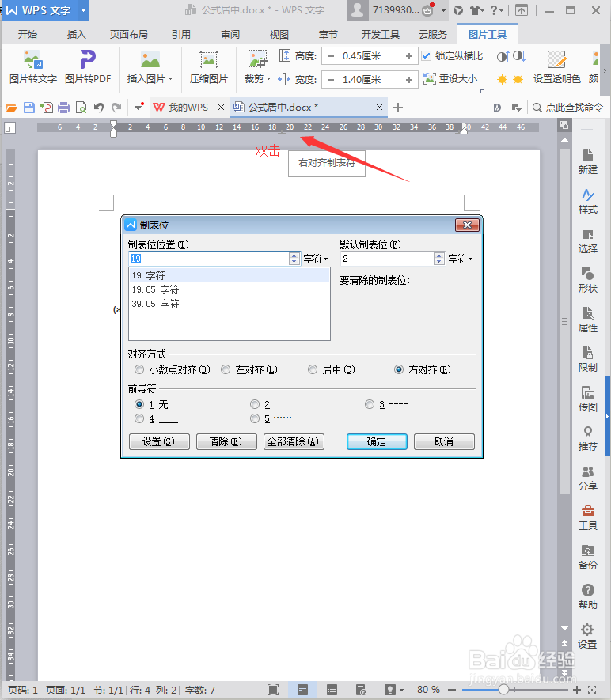Viewport: 611px width, 700px height.
Task: Open 新建 new document in side panel
Action: click(x=587, y=161)
